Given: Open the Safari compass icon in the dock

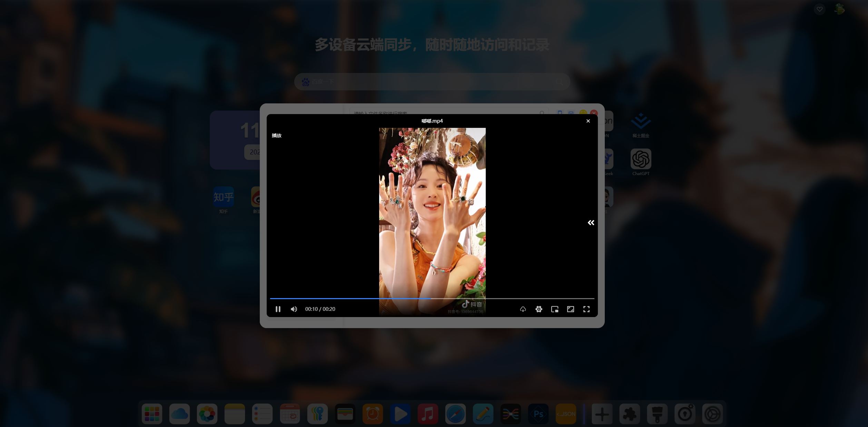Looking at the screenshot, I should click(455, 414).
